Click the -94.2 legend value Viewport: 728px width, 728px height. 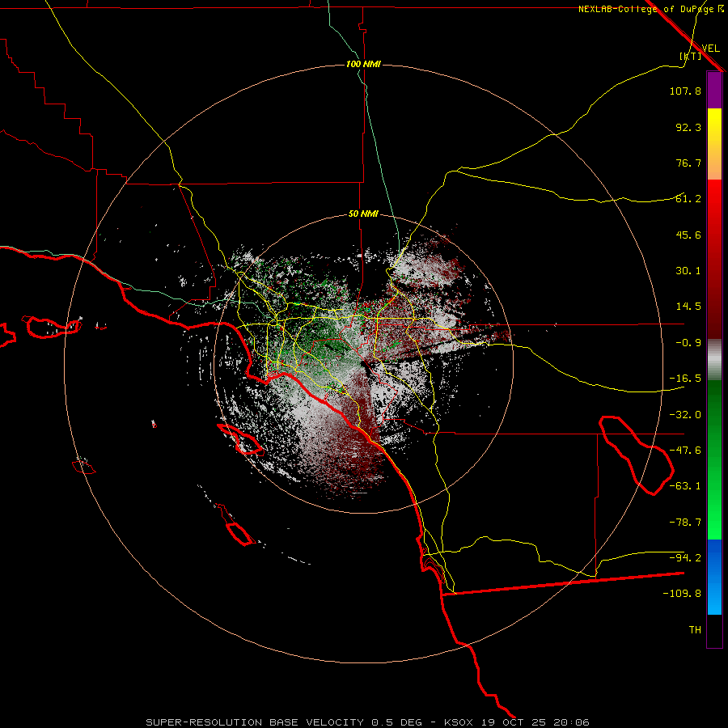(x=685, y=557)
